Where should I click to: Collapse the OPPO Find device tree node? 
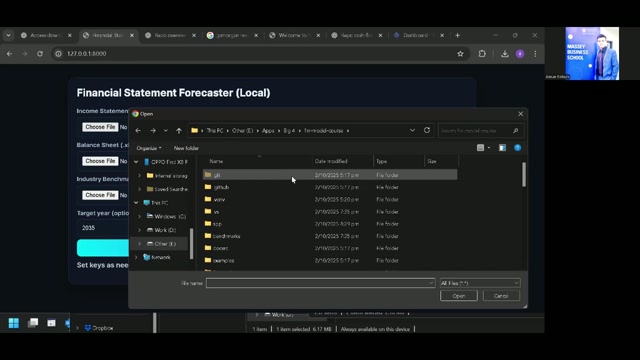click(136, 162)
